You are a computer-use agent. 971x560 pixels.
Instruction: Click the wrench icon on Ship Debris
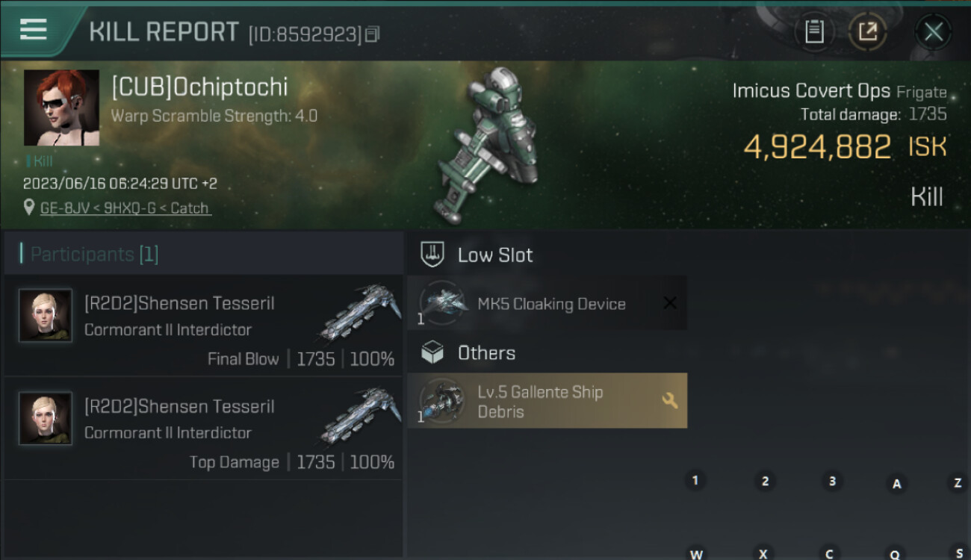pos(669,401)
